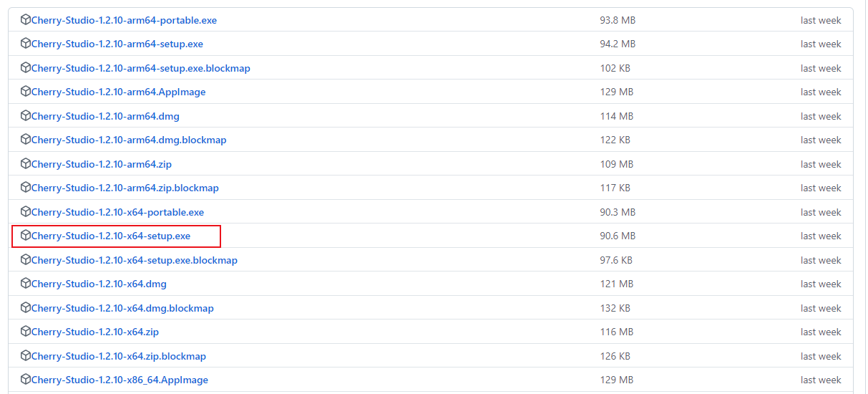Click the 90.6 MB size value
Viewport: 868px width, 394px height.
click(x=618, y=236)
